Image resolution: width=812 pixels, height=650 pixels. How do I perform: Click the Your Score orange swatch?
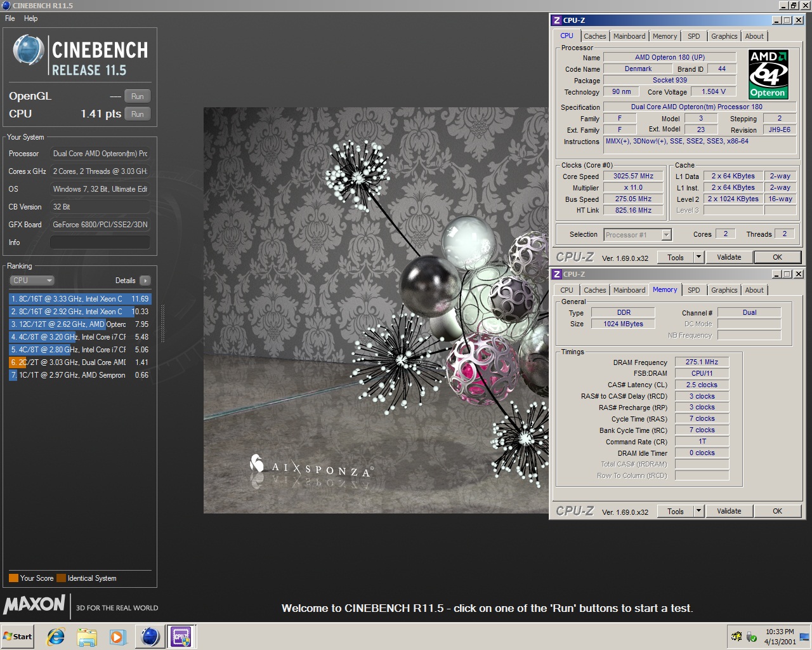click(x=13, y=578)
